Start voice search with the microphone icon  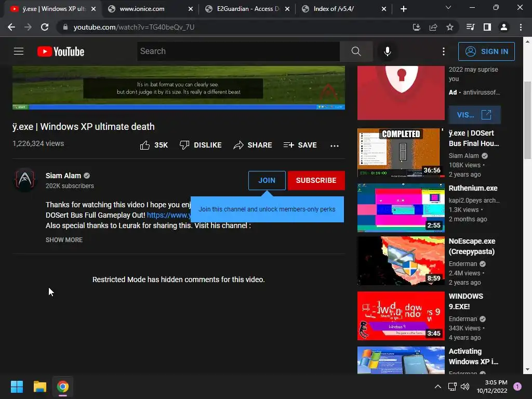[x=388, y=51]
